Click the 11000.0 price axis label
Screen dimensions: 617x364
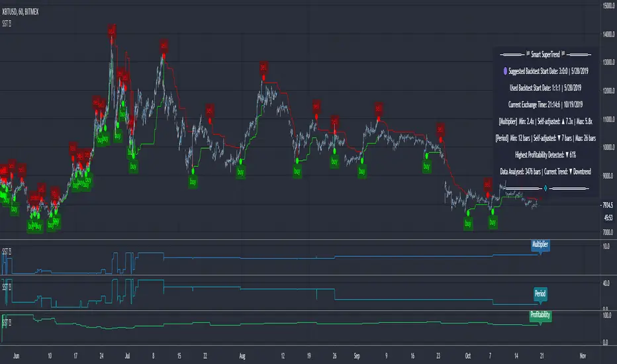point(608,119)
